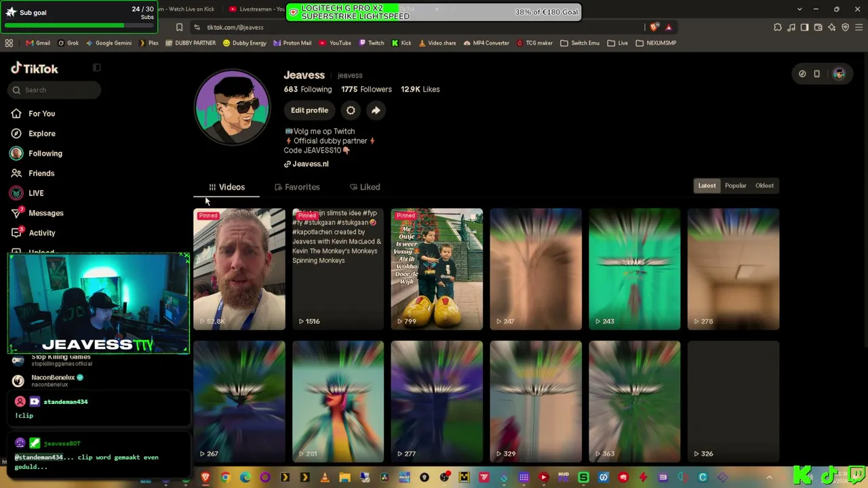The height and width of the screenshot is (488, 868).
Task: Click the TikTok Search field
Action: click(56, 90)
